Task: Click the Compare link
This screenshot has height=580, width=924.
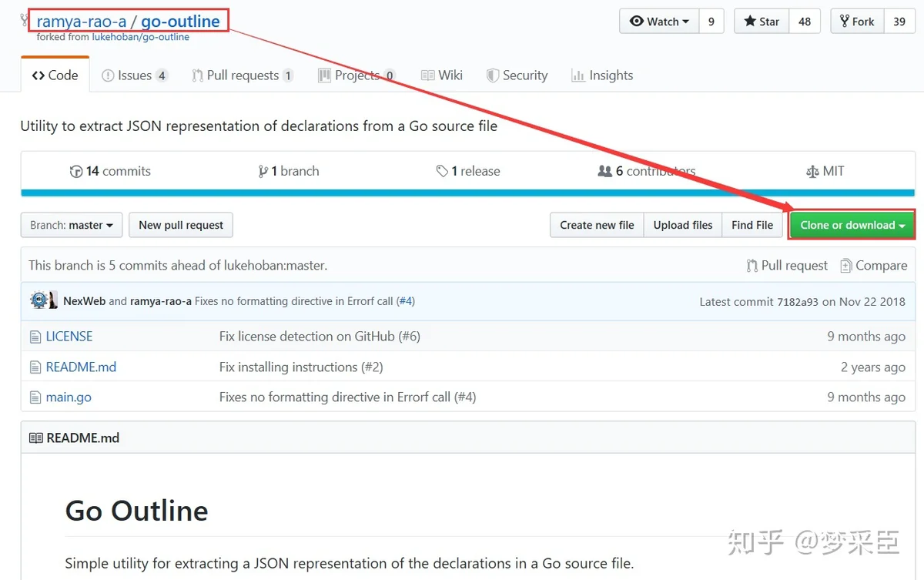Action: 873,265
